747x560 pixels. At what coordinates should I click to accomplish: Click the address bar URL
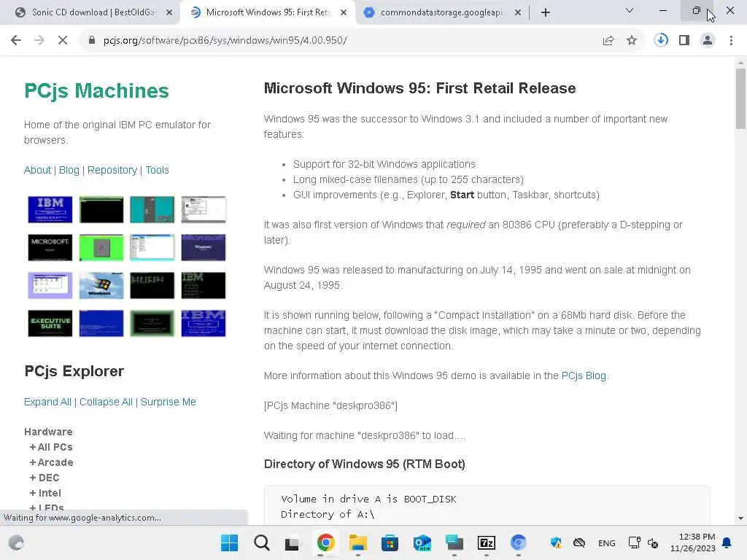225,41
